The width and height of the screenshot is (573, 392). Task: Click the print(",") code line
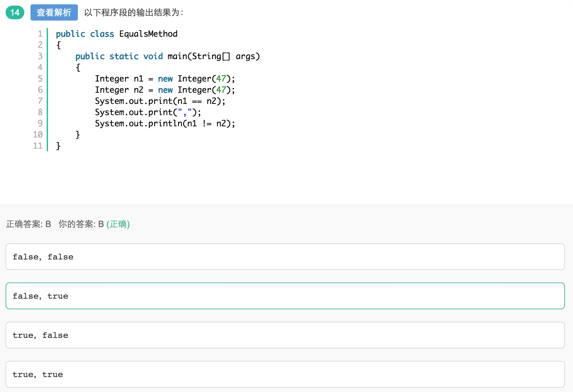click(148, 112)
